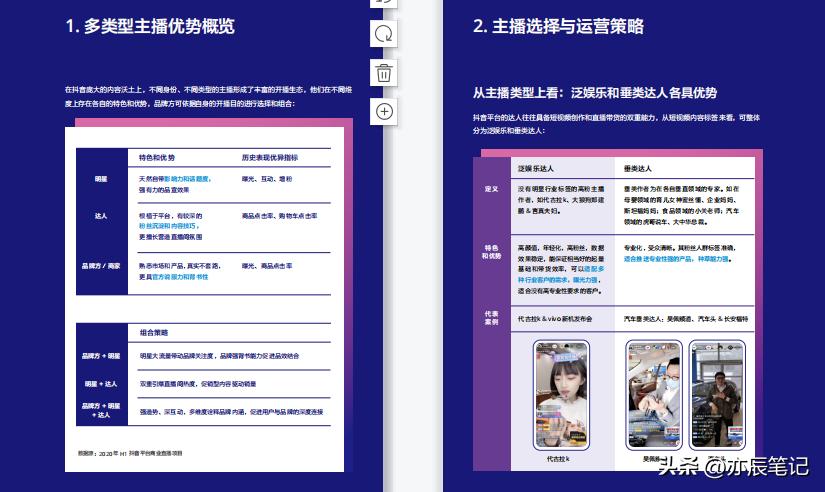Click the '明星' row label in the first table
Viewport: 825px width, 492px height.
click(101, 179)
